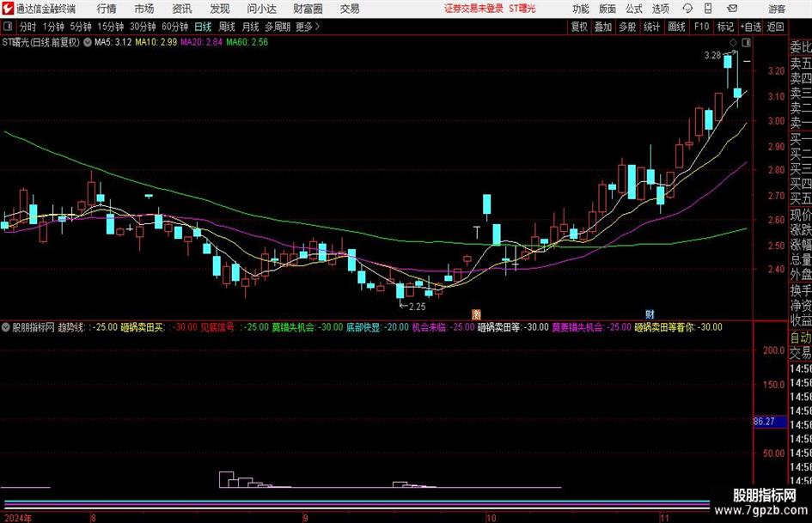Toggle the left sidebar panel icon
This screenshot has width=812, height=523.
click(7, 27)
